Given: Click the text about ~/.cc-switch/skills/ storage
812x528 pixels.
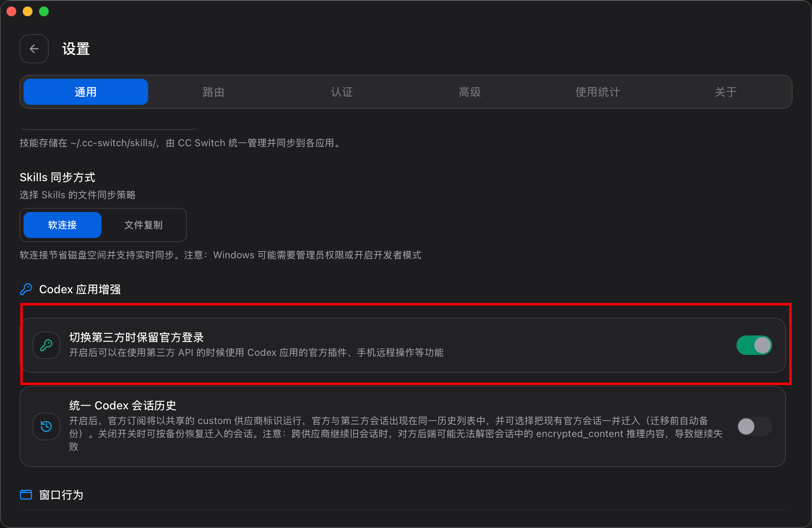Looking at the screenshot, I should point(181,143).
